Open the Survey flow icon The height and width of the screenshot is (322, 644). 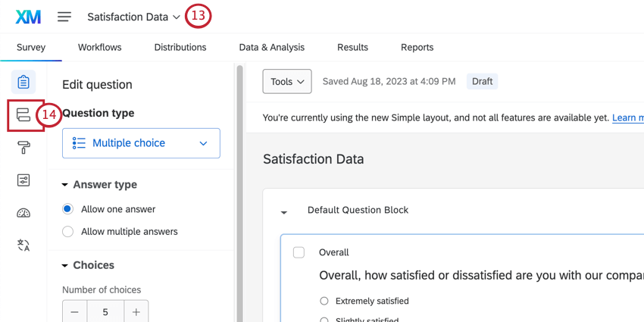(x=23, y=115)
